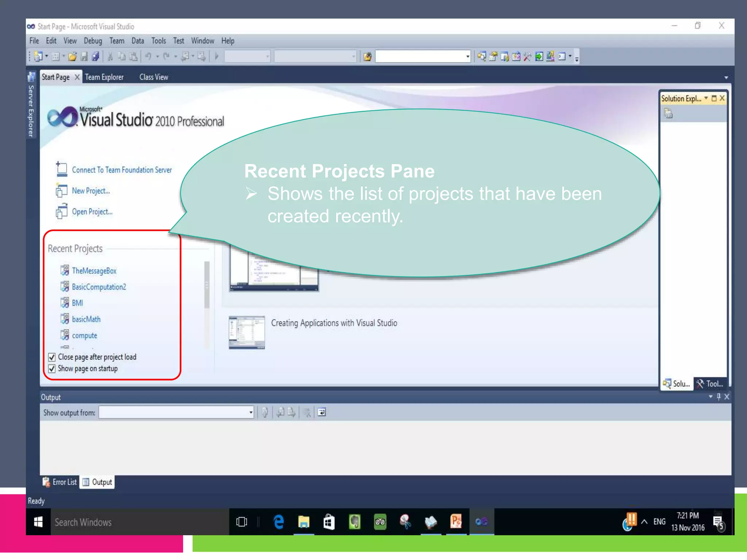Click Toggle Word Wrap icon in Output panel
The width and height of the screenshot is (747, 560).
tap(322, 412)
